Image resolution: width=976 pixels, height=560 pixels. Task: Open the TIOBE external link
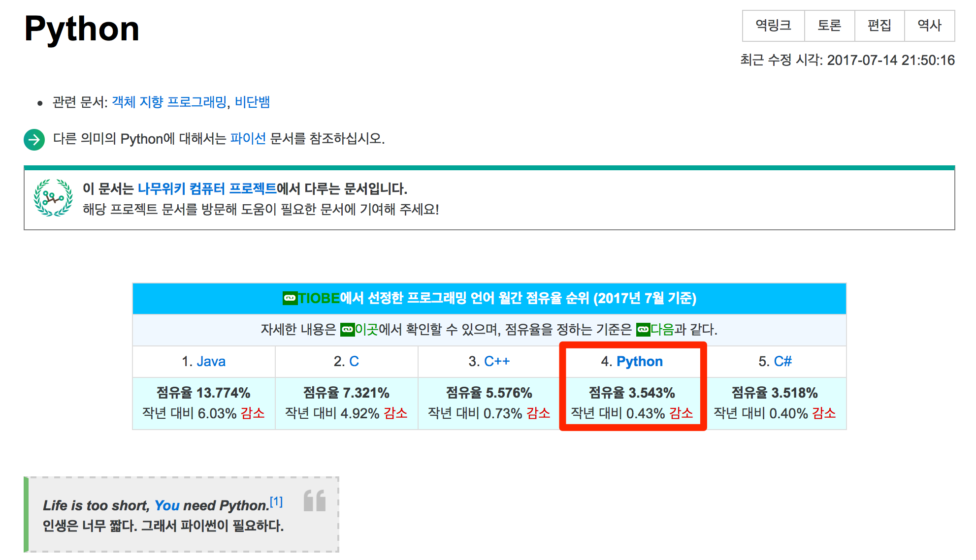point(319,298)
